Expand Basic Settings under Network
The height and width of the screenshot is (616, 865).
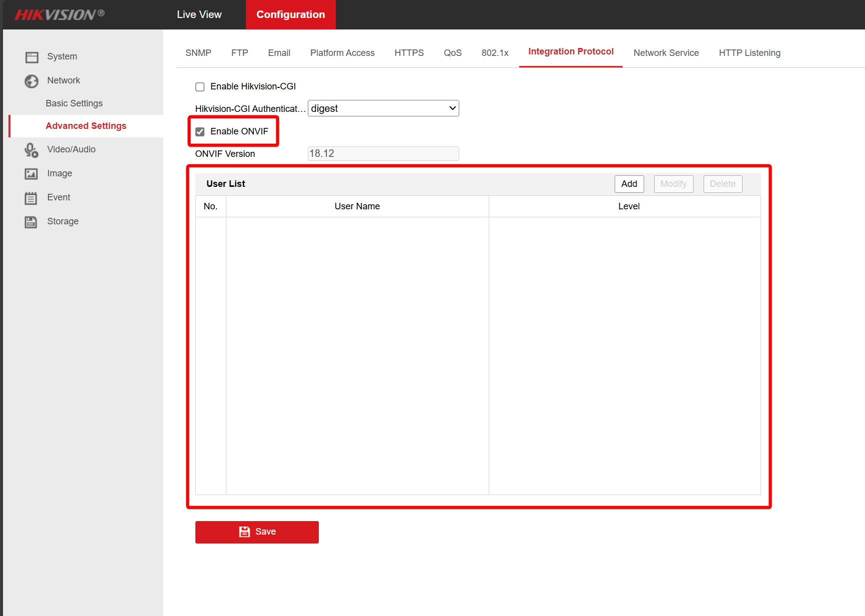(74, 103)
